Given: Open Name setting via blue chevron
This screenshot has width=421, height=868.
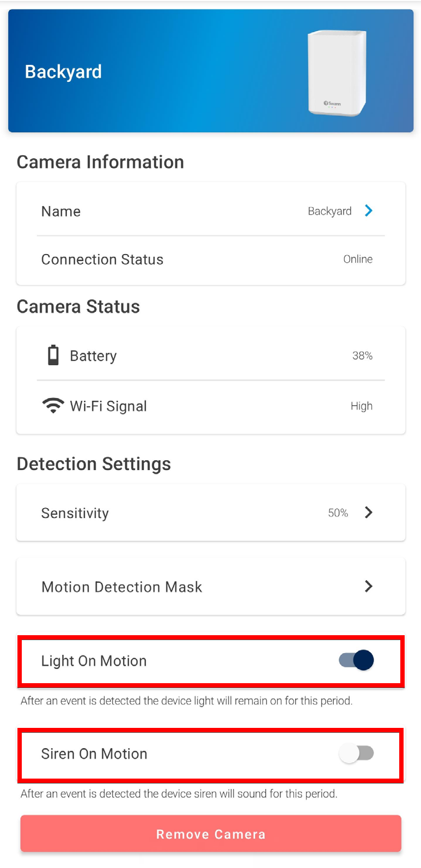Looking at the screenshot, I should 369,210.
